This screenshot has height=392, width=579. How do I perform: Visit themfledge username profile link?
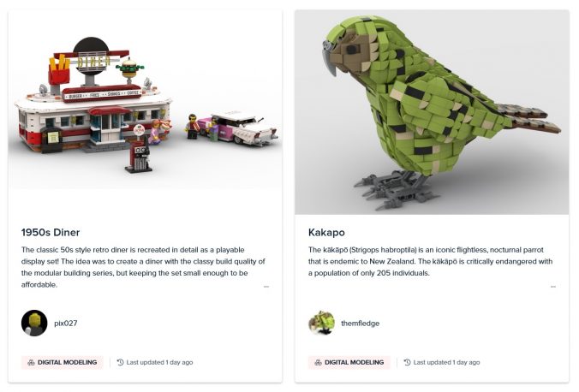pos(360,324)
